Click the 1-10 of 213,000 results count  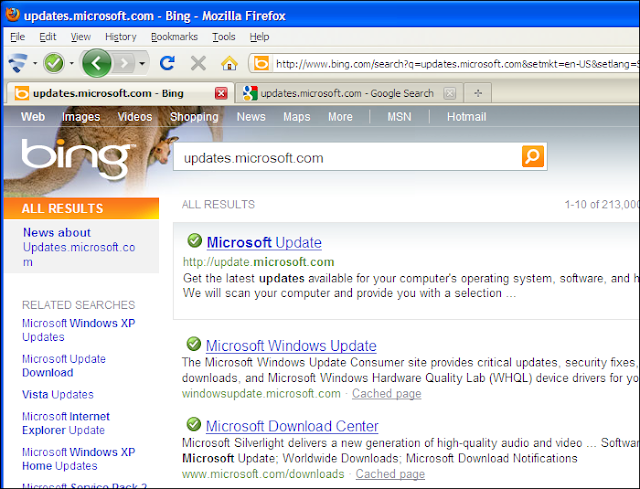[602, 204]
